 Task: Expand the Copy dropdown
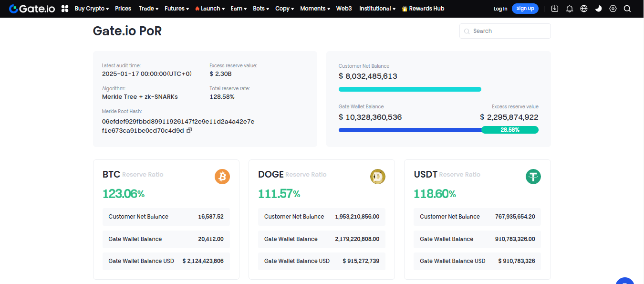pyautogui.click(x=284, y=9)
